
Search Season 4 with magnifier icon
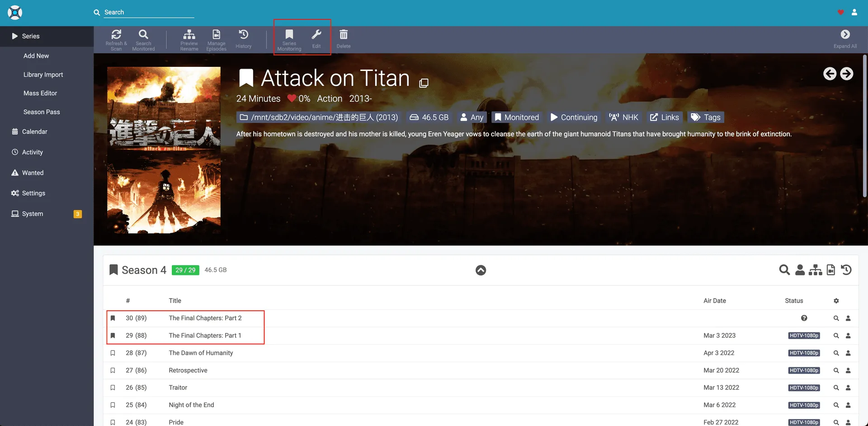click(784, 270)
